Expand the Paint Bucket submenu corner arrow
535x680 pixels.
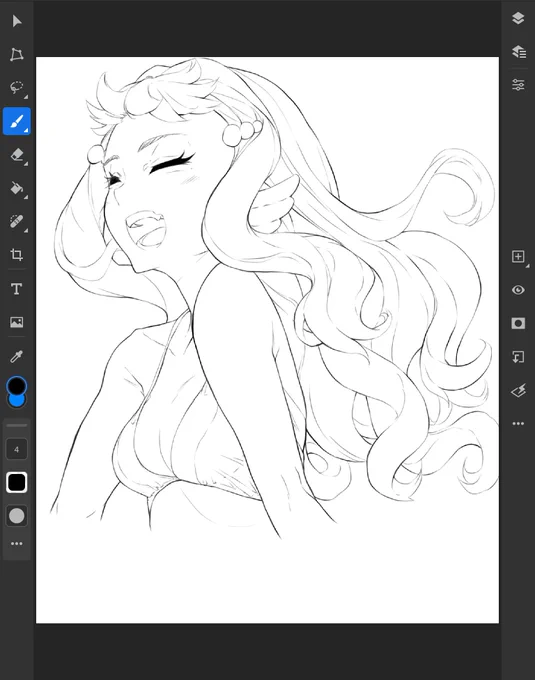(26, 197)
